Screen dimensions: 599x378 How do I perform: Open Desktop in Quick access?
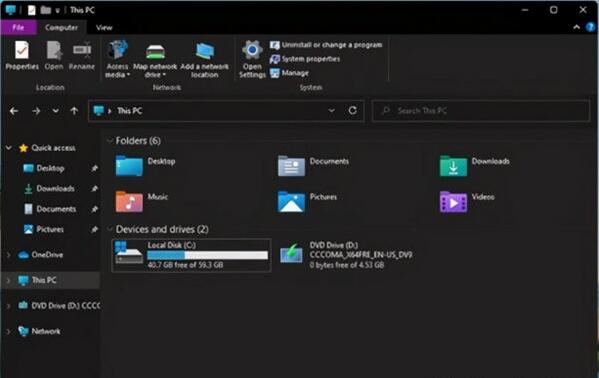(x=50, y=168)
